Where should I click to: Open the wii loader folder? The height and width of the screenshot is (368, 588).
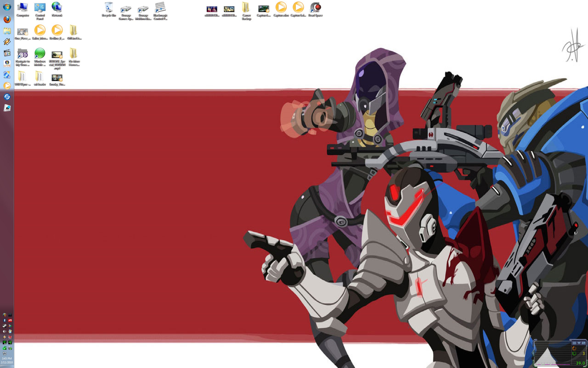click(40, 78)
